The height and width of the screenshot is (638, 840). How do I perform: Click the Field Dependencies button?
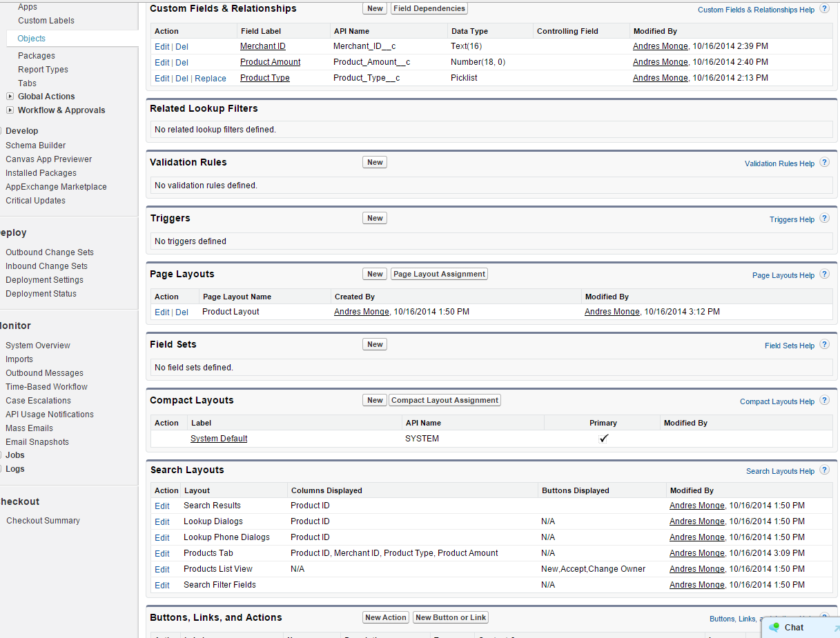[429, 8]
